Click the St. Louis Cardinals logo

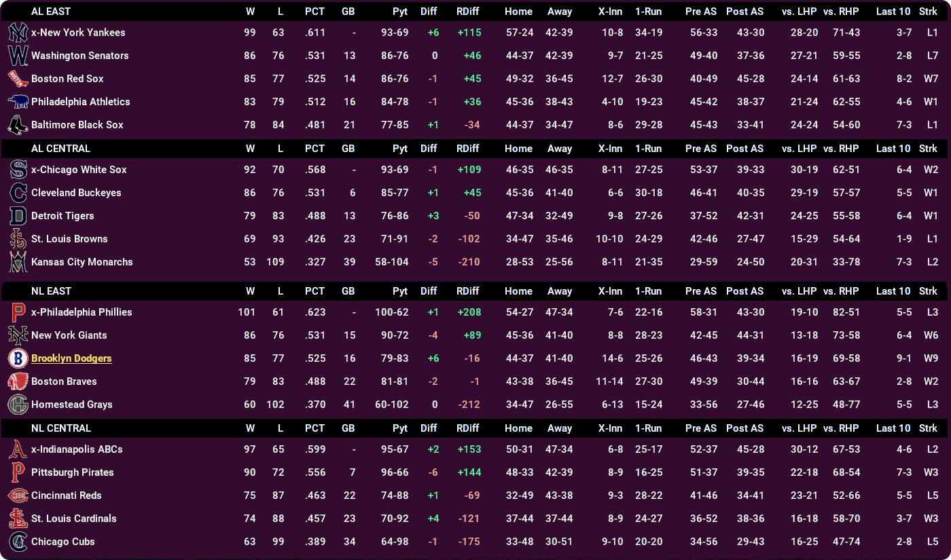(x=18, y=519)
